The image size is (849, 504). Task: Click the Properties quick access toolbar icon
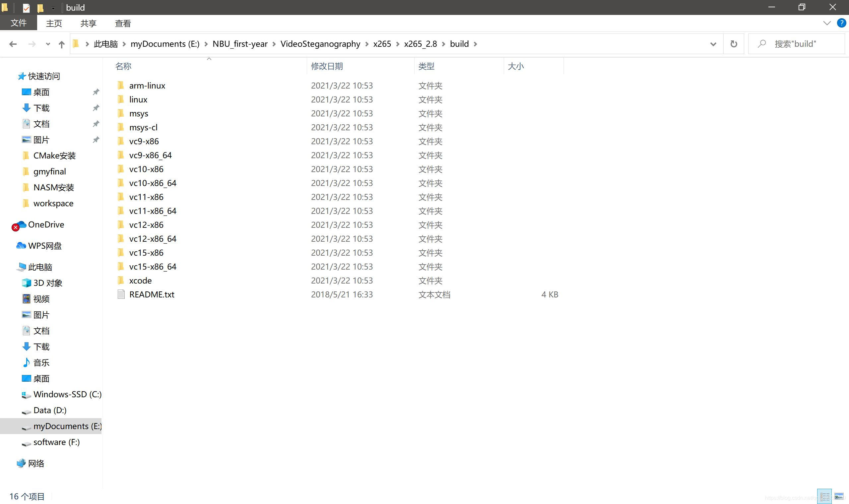point(26,8)
